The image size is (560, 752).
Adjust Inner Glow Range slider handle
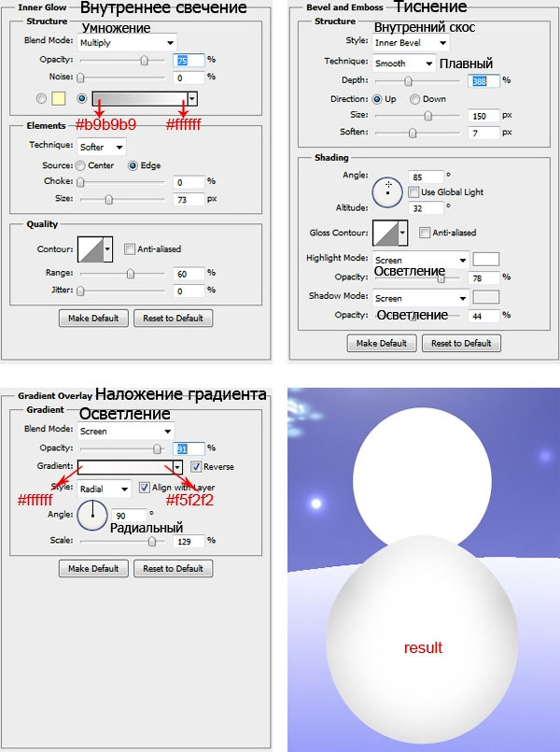(x=131, y=274)
